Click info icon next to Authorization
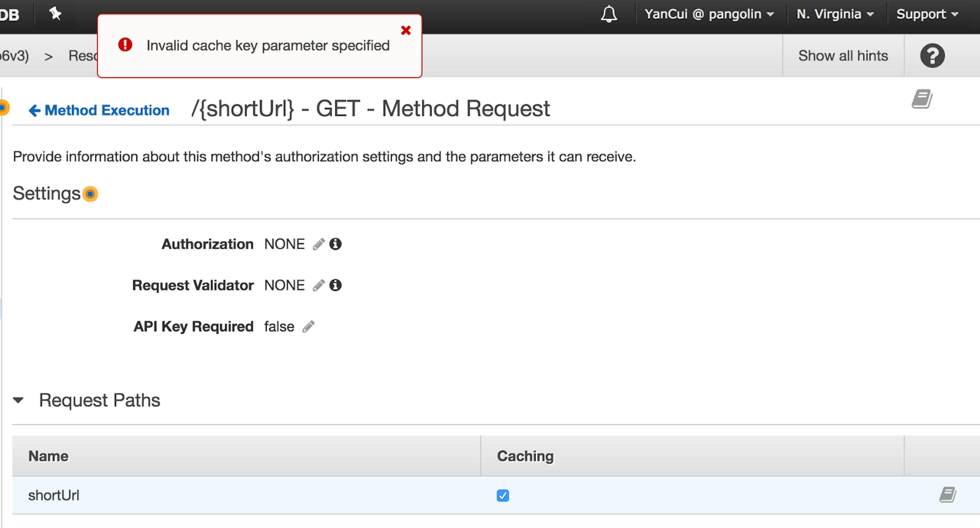 pos(335,244)
